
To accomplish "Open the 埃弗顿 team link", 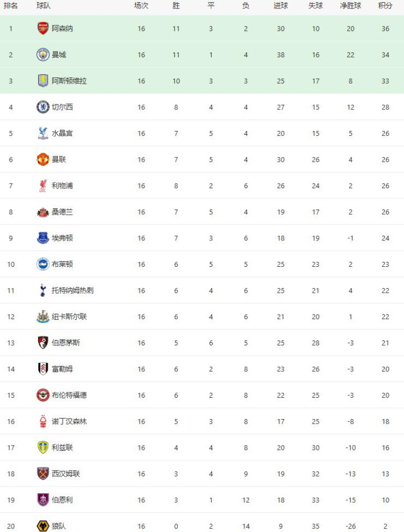I will click(62, 238).
